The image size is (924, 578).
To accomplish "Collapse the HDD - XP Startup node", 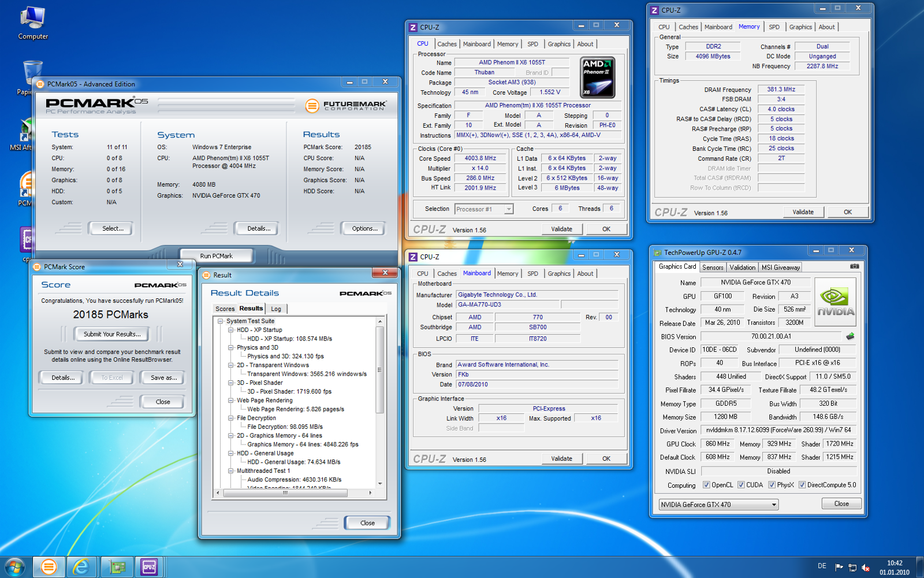I will 230,330.
